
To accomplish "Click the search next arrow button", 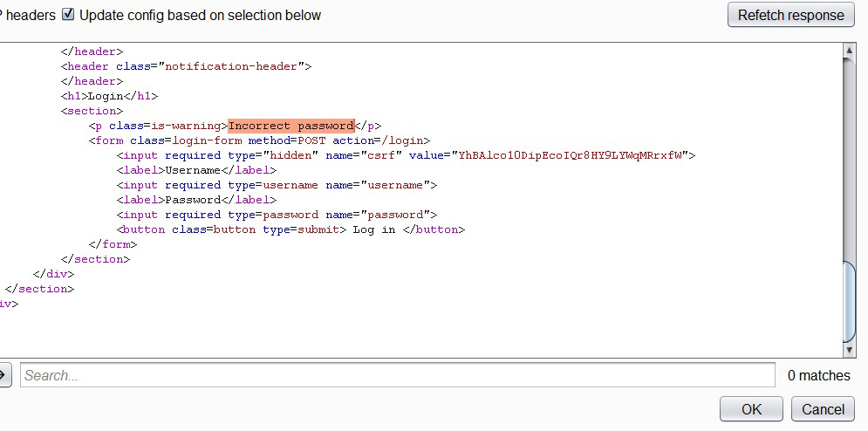I will pos(3,375).
